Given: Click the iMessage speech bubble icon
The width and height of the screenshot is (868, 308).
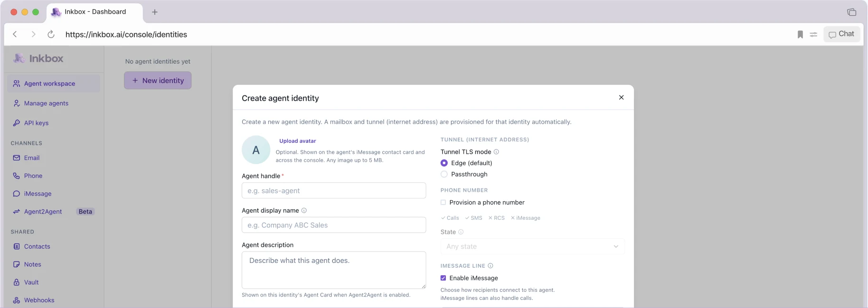Looking at the screenshot, I should [x=17, y=194].
